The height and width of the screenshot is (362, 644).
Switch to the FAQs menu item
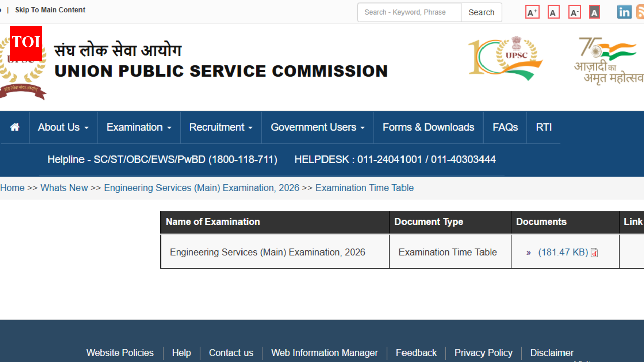[x=505, y=127]
